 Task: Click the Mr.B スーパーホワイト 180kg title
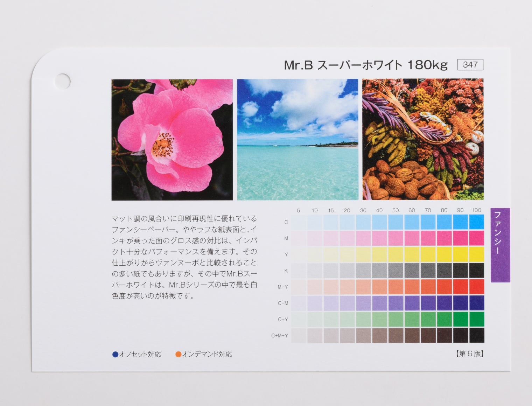click(x=365, y=65)
